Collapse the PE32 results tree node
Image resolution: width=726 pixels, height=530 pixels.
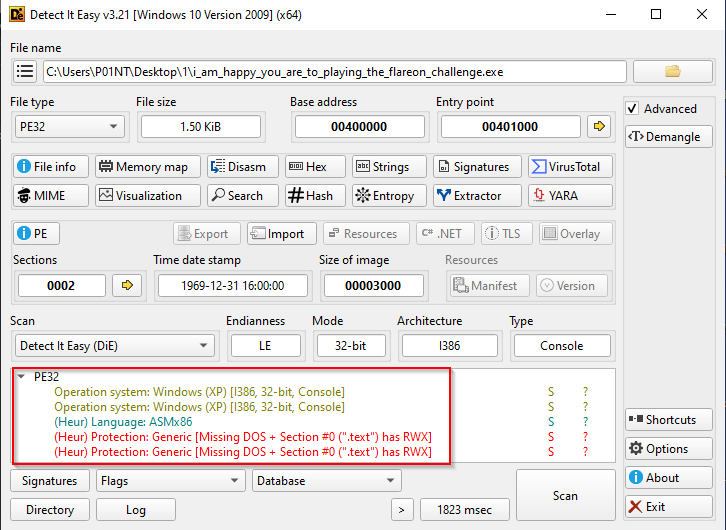21,376
